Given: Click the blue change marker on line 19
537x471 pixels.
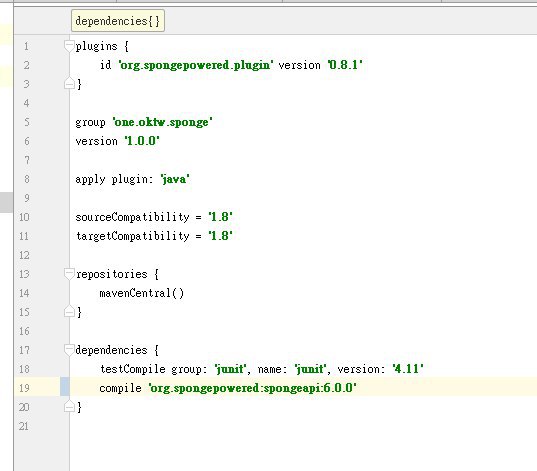Looking at the screenshot, I should click(65, 387).
